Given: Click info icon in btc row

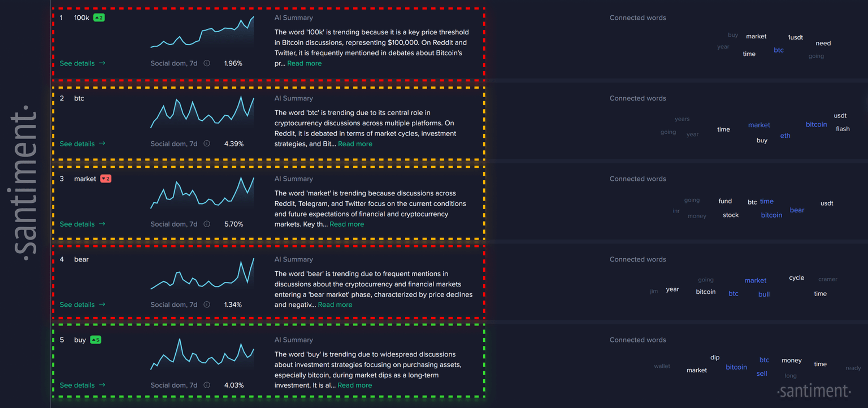Looking at the screenshot, I should coord(207,144).
